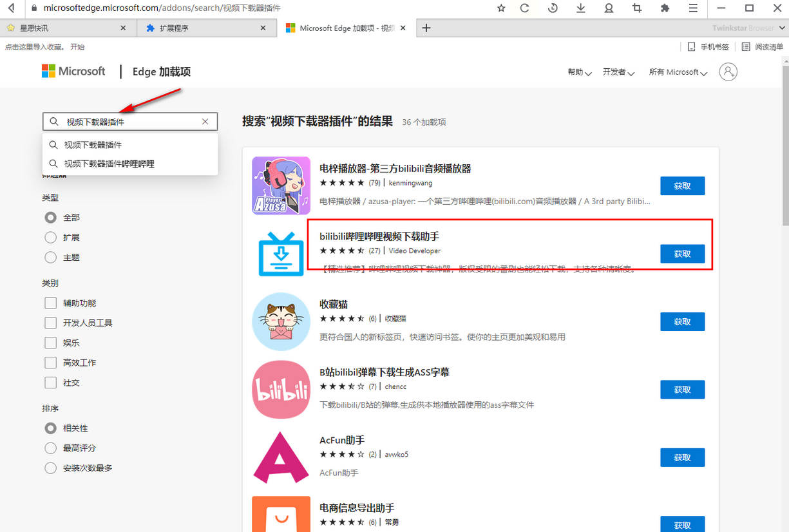The image size is (789, 532).
Task: Sort by 相关性 radio button
Action: pyautogui.click(x=51, y=428)
